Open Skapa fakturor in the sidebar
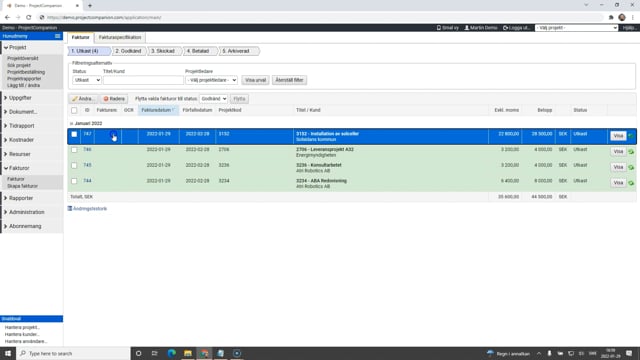Viewport: 640px width, 360px height. point(22,186)
